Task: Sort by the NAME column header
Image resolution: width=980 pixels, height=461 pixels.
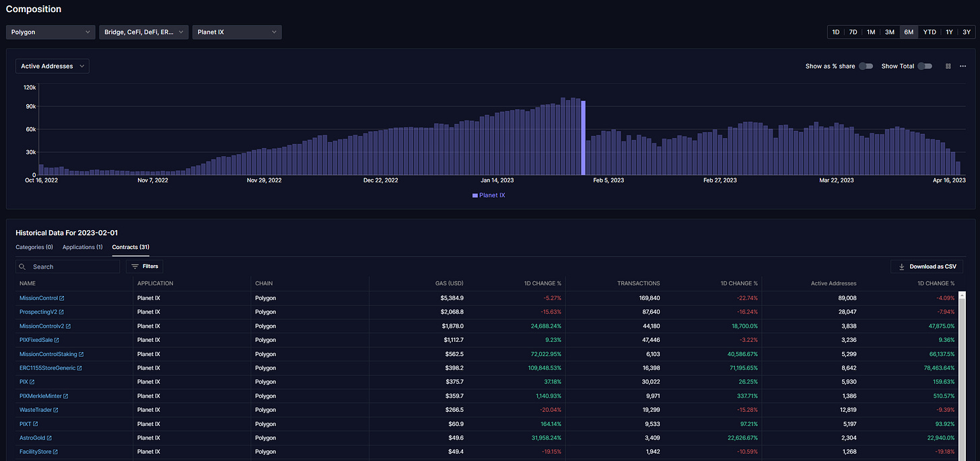Action: click(28, 283)
